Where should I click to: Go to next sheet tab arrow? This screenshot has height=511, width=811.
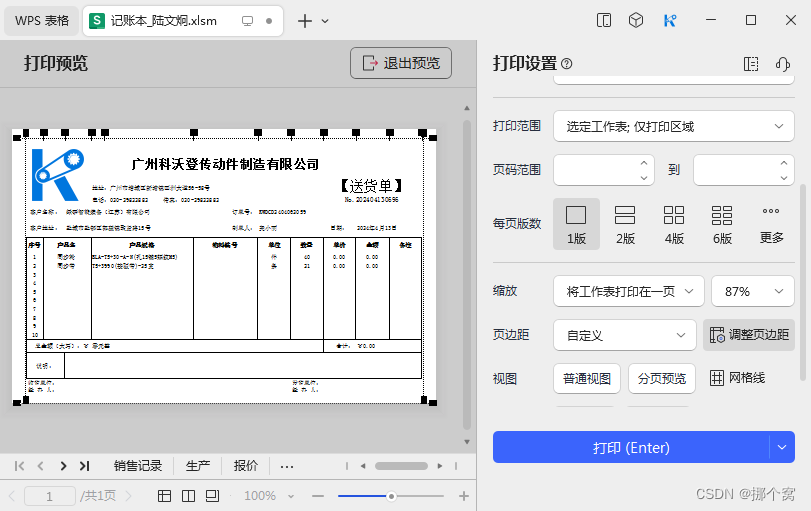coord(63,466)
